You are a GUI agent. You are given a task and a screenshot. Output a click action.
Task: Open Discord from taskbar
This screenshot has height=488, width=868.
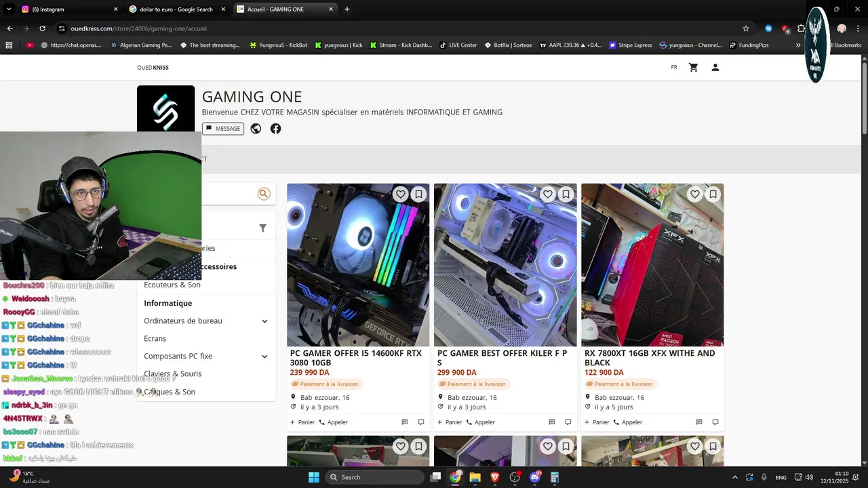click(x=535, y=477)
